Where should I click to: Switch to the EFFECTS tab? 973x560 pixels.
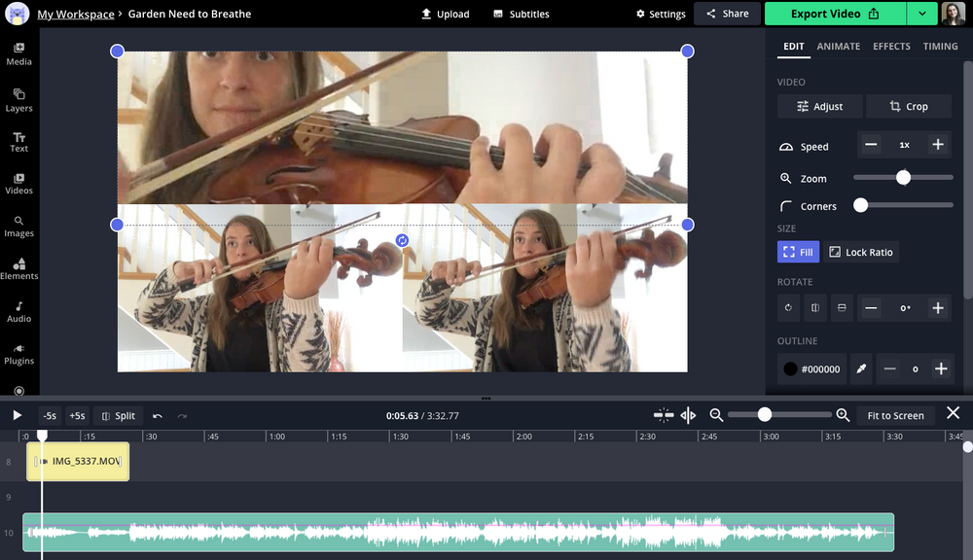click(x=891, y=46)
